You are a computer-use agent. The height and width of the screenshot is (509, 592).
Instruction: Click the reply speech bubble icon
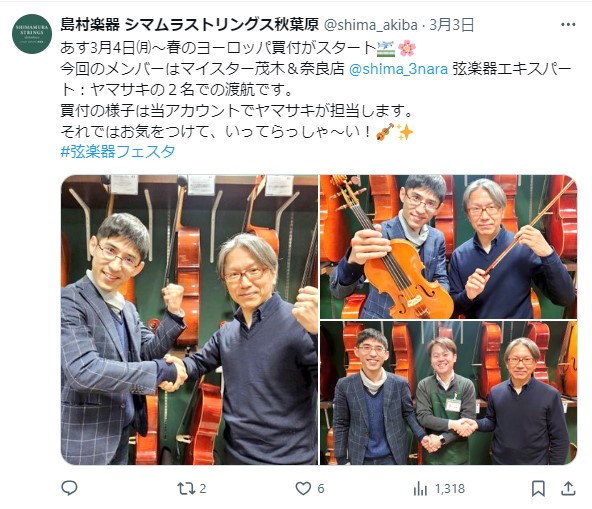69,488
